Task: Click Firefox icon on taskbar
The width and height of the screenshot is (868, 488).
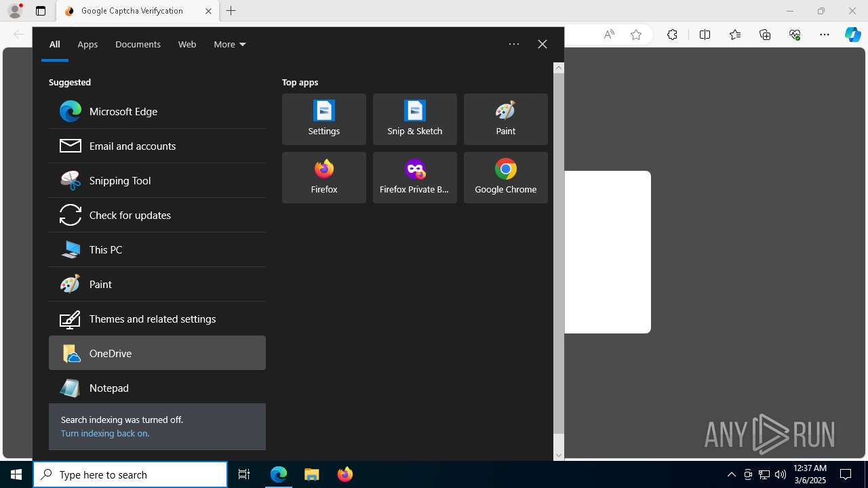Action: (x=345, y=474)
